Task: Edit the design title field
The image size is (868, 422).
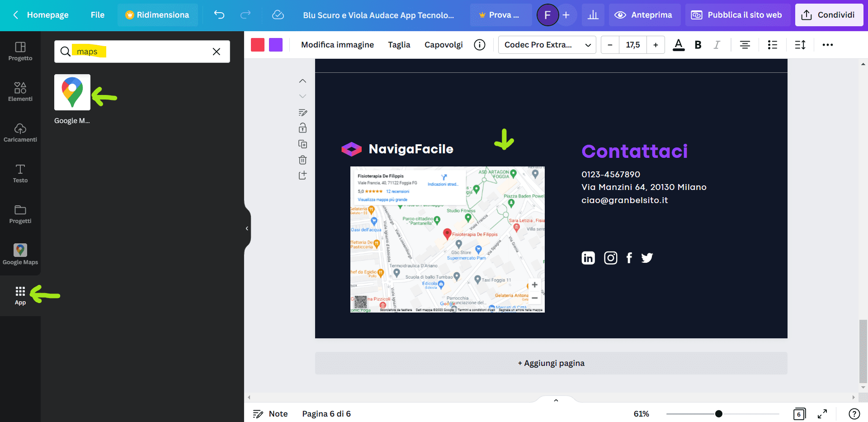Action: pyautogui.click(x=378, y=15)
